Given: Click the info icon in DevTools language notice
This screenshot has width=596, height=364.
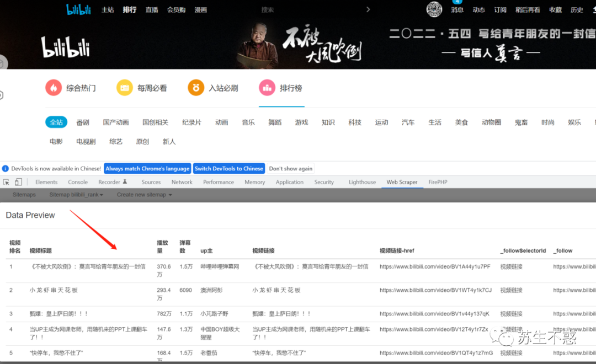Looking at the screenshot, I should [x=6, y=168].
